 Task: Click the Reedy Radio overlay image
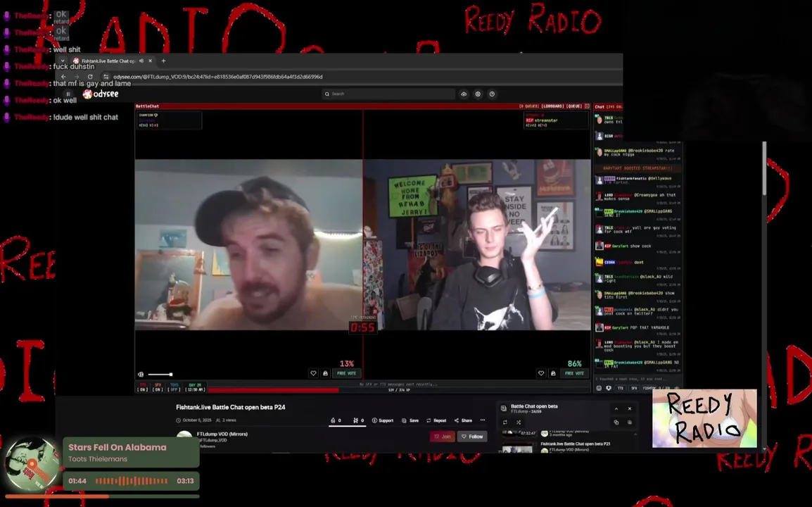(704, 418)
